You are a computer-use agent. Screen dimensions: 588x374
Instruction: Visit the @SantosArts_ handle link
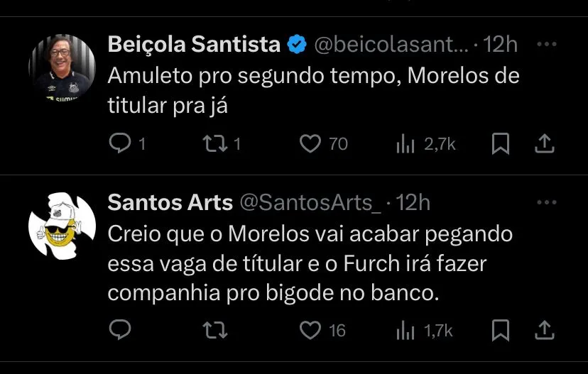[x=311, y=203]
